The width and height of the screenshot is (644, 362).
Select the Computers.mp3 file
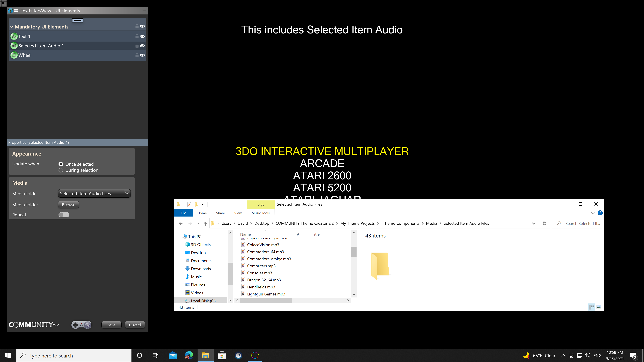[261, 266]
